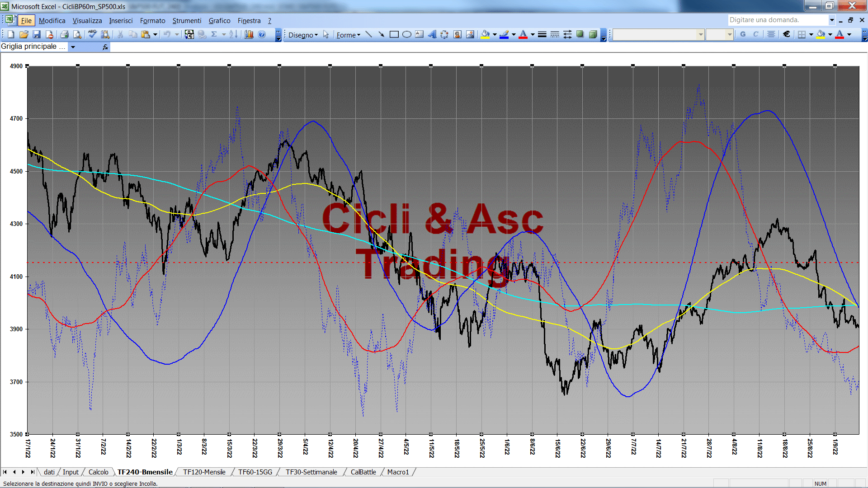Save the workbook with floppy disk icon

tap(37, 34)
